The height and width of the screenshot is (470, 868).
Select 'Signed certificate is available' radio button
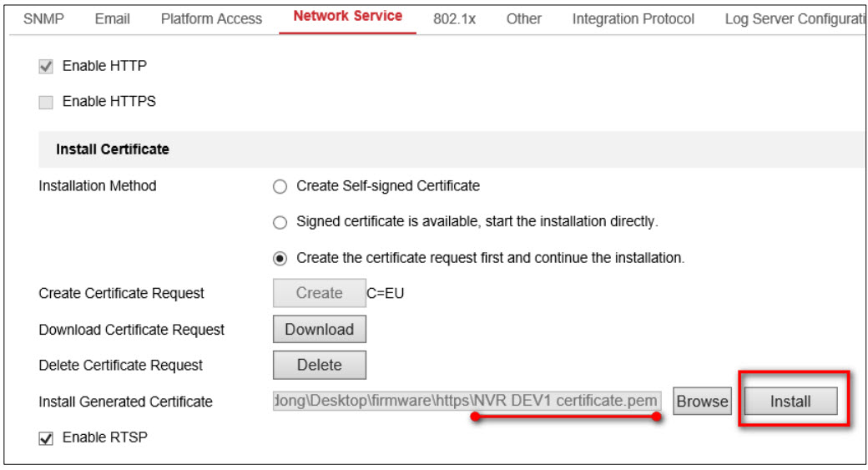pyautogui.click(x=280, y=222)
